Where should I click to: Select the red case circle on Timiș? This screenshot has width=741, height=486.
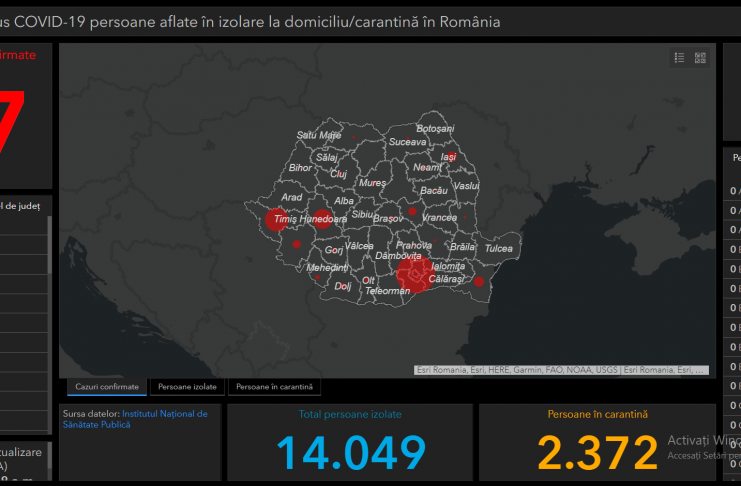tap(275, 221)
